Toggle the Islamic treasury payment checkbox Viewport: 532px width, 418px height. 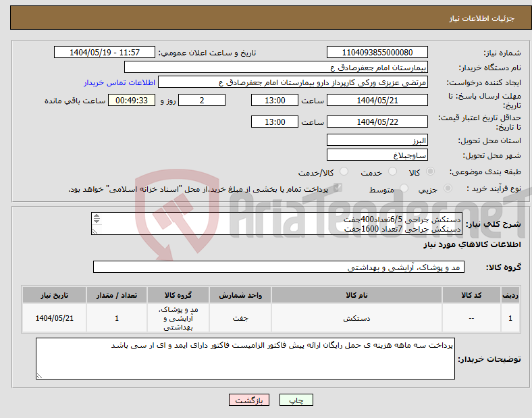[338, 188]
